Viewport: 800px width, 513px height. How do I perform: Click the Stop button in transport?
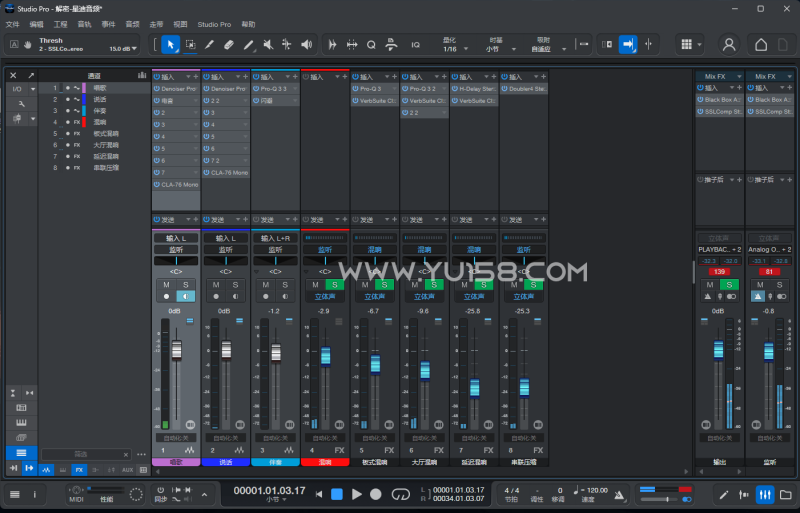click(x=337, y=494)
